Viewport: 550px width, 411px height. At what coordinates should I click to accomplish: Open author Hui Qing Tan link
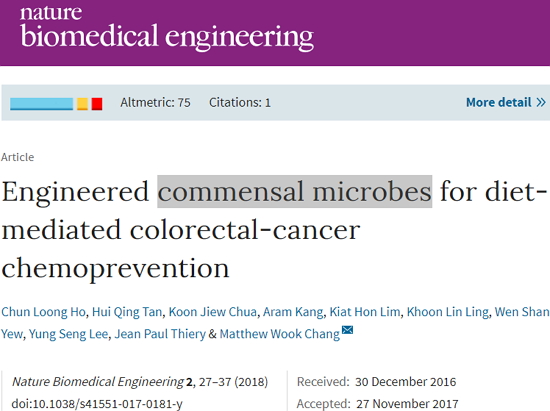point(127,312)
